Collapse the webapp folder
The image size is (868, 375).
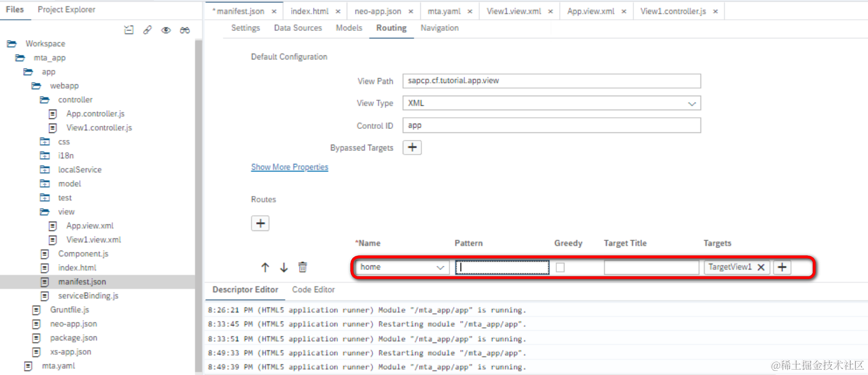click(36, 86)
